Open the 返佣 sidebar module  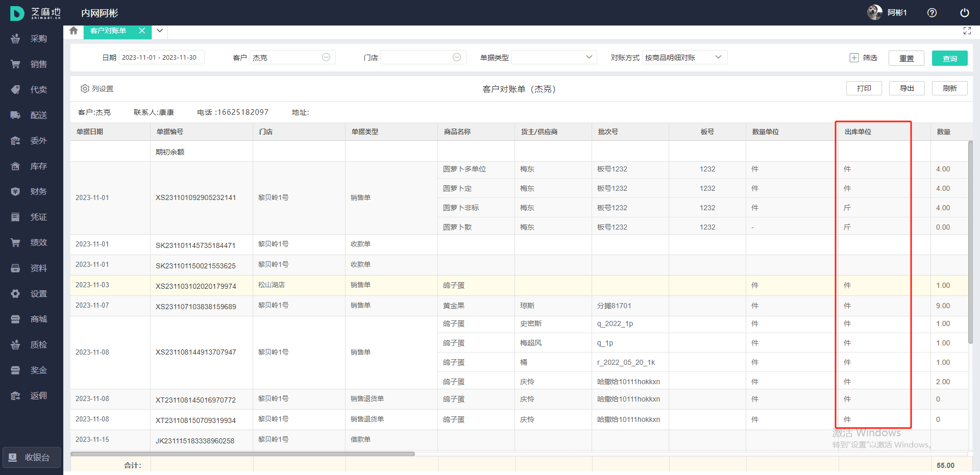pos(31,396)
